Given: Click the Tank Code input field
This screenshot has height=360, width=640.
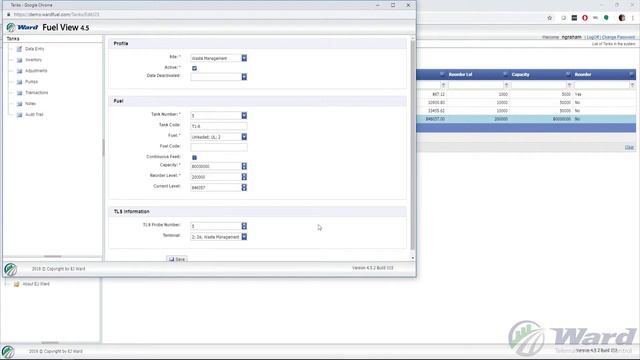Looking at the screenshot, I should pyautogui.click(x=218, y=127).
